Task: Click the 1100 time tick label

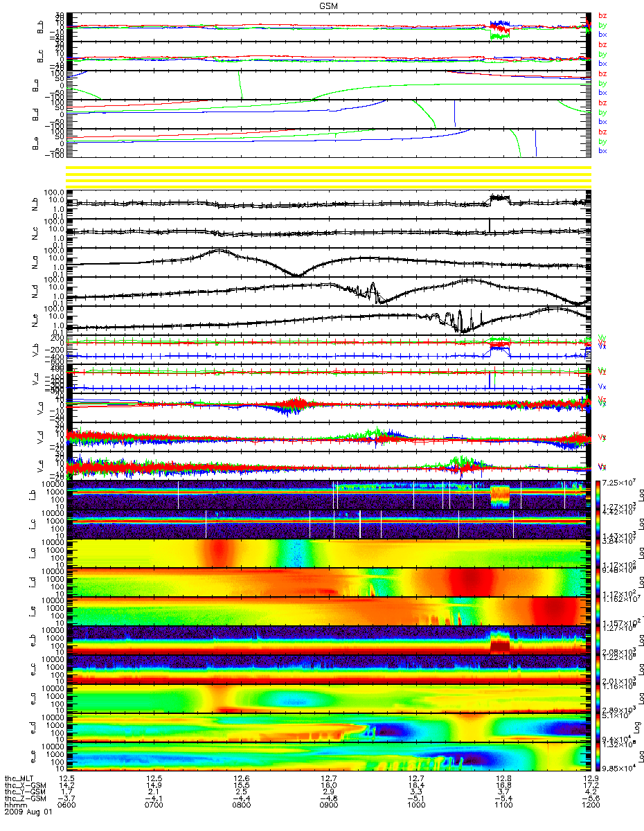Action: click(503, 806)
